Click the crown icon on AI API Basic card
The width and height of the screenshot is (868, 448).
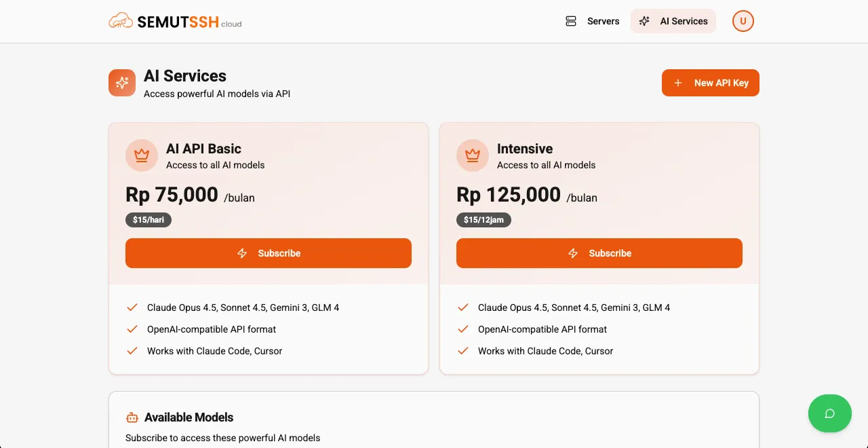coord(142,155)
